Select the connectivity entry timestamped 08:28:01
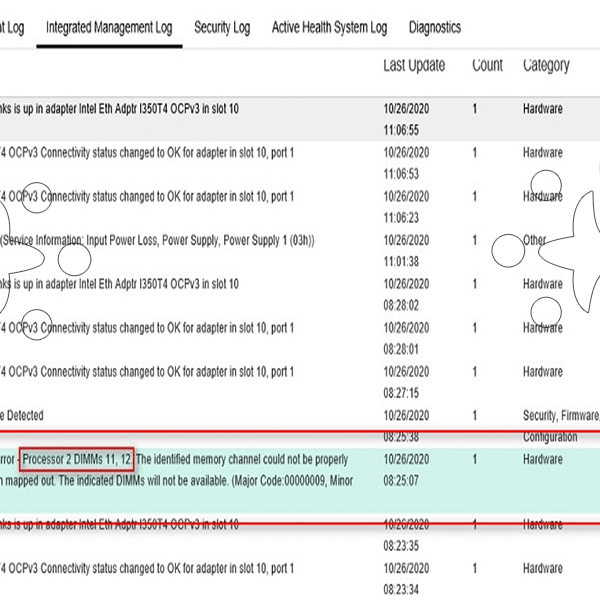Image resolution: width=600 pixels, height=600 pixels. point(150,328)
